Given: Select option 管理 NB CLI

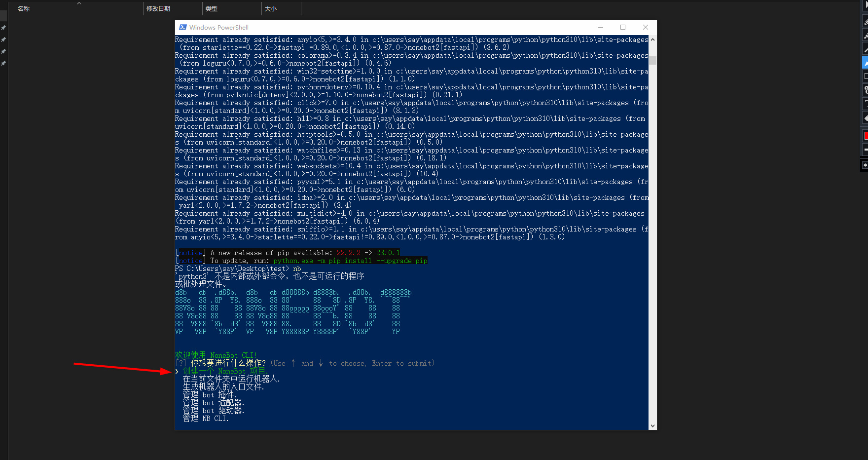Looking at the screenshot, I should click(206, 419).
